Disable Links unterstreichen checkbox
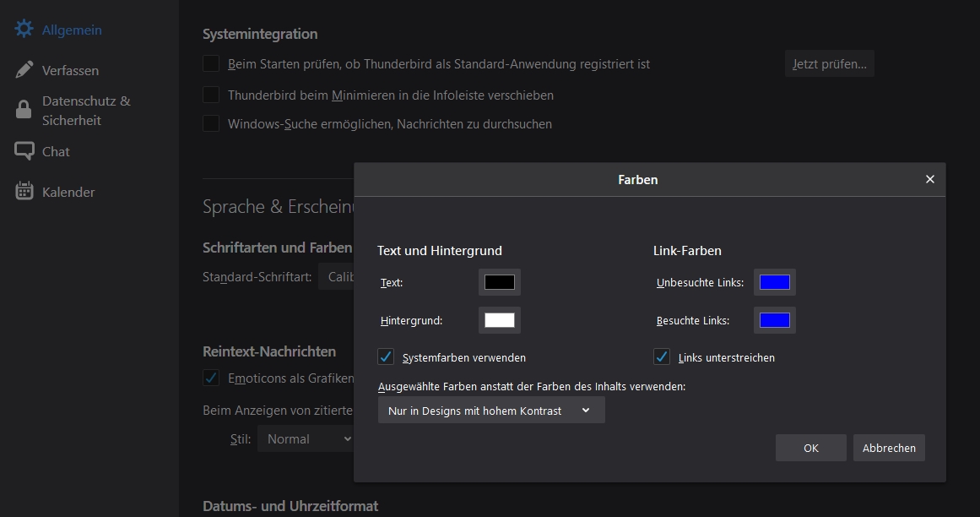Image resolution: width=980 pixels, height=517 pixels. tap(662, 356)
